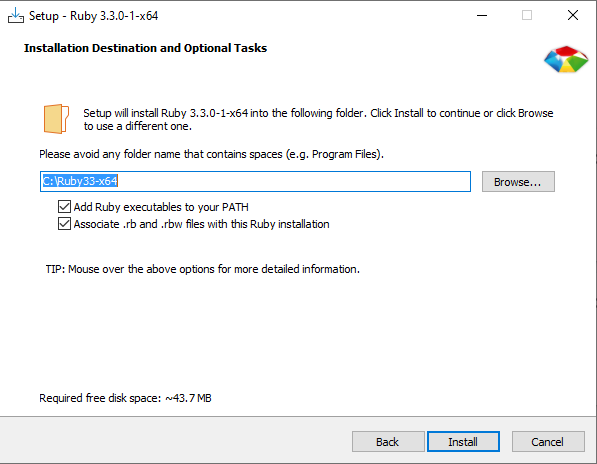
Task: Click the Setup installer icon in title bar
Action: pos(16,16)
